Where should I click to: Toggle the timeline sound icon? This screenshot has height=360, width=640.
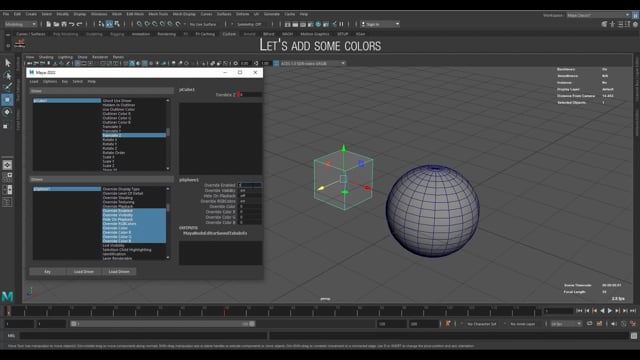pos(613,324)
